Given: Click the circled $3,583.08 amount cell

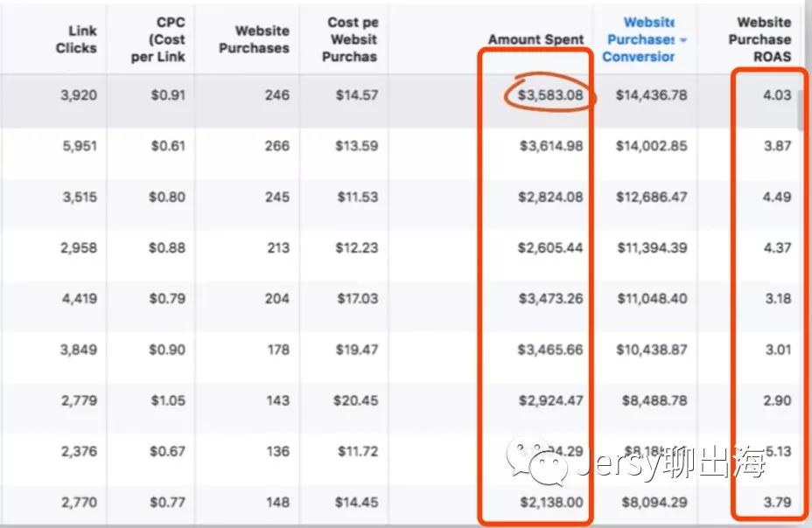Looking at the screenshot, I should pos(549,94).
